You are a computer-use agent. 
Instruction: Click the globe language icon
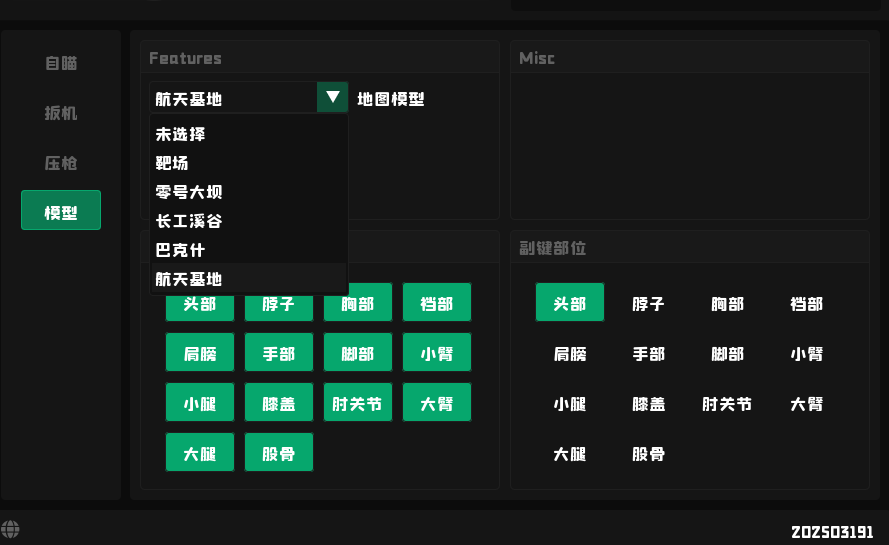coord(11,529)
